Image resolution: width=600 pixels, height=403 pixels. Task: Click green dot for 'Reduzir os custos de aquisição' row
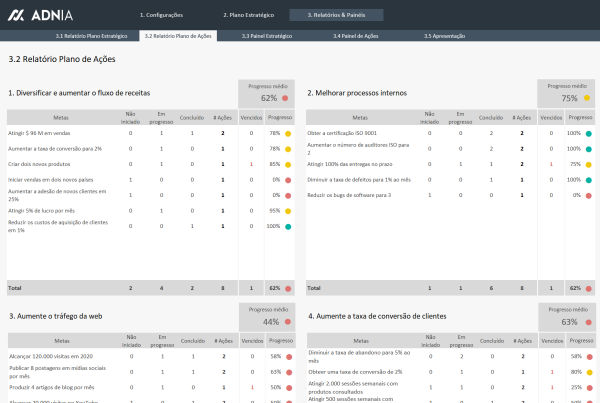tap(287, 227)
